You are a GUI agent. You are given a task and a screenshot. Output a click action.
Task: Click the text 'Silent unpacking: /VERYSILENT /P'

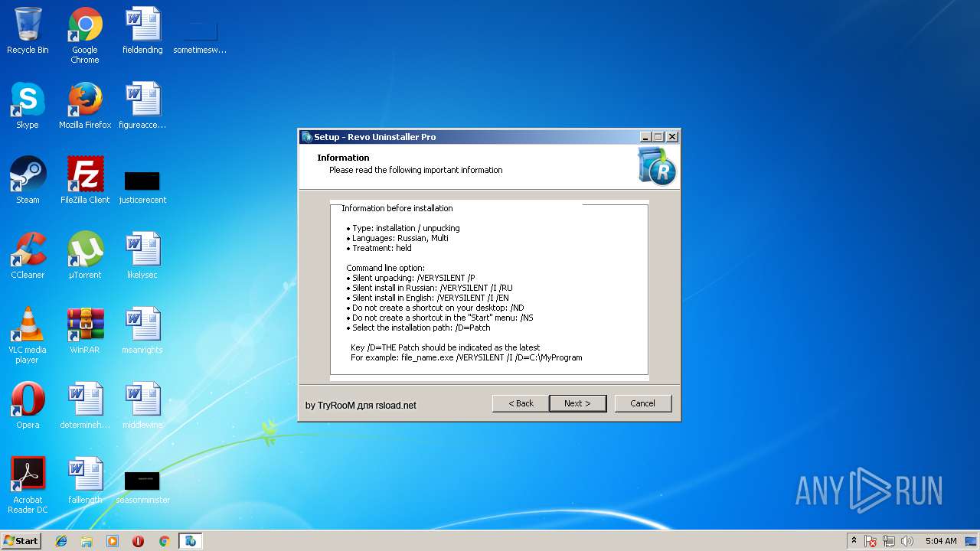tap(413, 278)
